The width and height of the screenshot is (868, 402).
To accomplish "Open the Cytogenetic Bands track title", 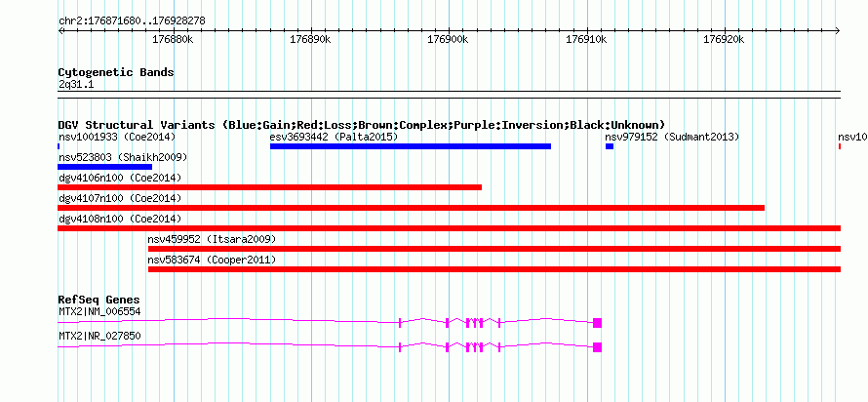I will (116, 72).
